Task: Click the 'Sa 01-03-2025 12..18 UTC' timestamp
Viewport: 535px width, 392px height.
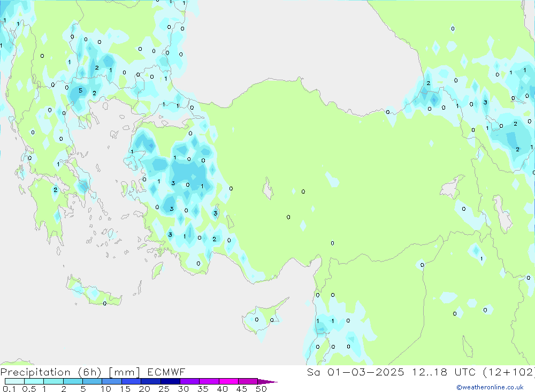Action: [392, 372]
